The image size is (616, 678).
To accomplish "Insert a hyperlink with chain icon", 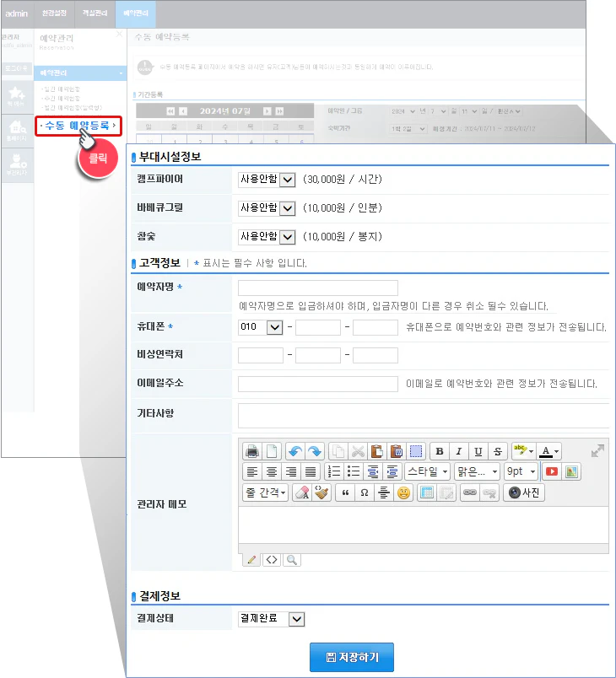I will coord(470,492).
